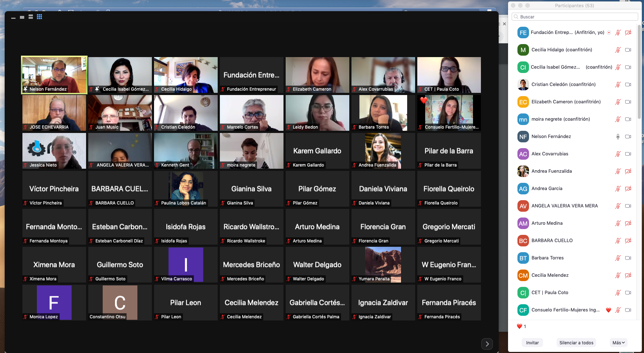Click Nelson Fernández's microphone icon in list
The width and height of the screenshot is (644, 353).
pyautogui.click(x=618, y=137)
